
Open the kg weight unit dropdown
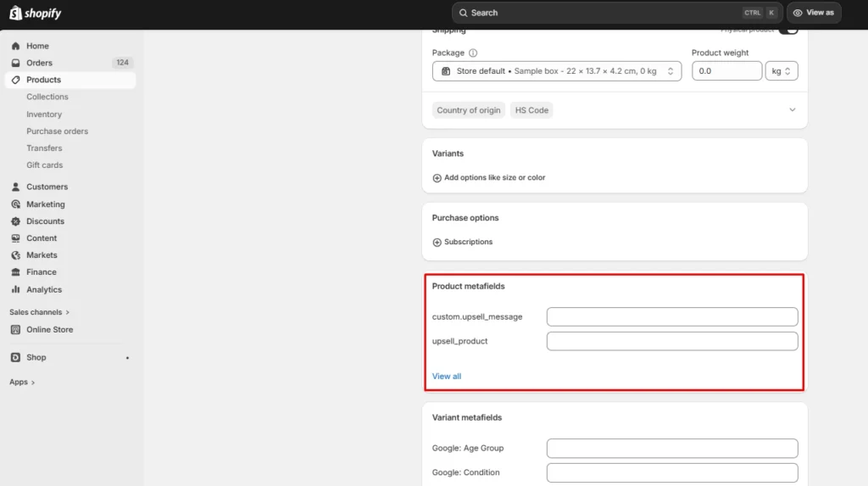pos(781,71)
